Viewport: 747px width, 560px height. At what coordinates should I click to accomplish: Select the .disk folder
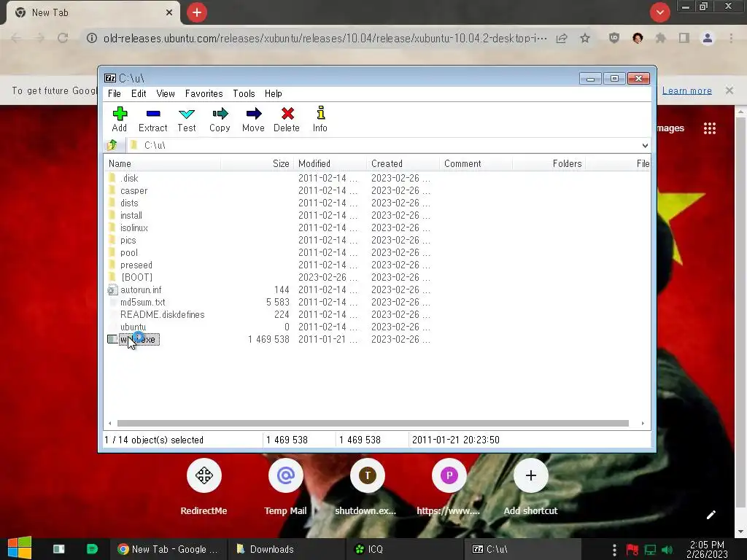pyautogui.click(x=129, y=178)
